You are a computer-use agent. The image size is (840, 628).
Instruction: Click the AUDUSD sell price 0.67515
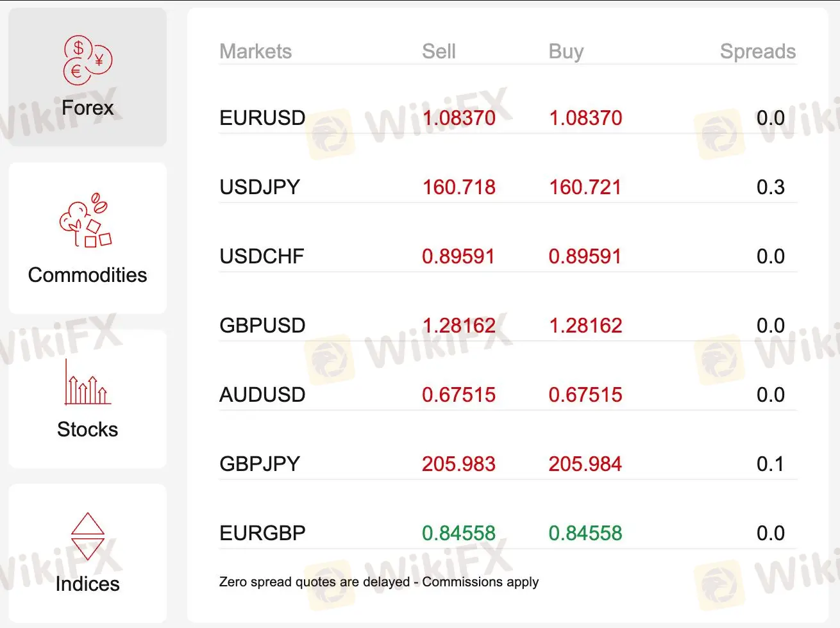pos(458,395)
